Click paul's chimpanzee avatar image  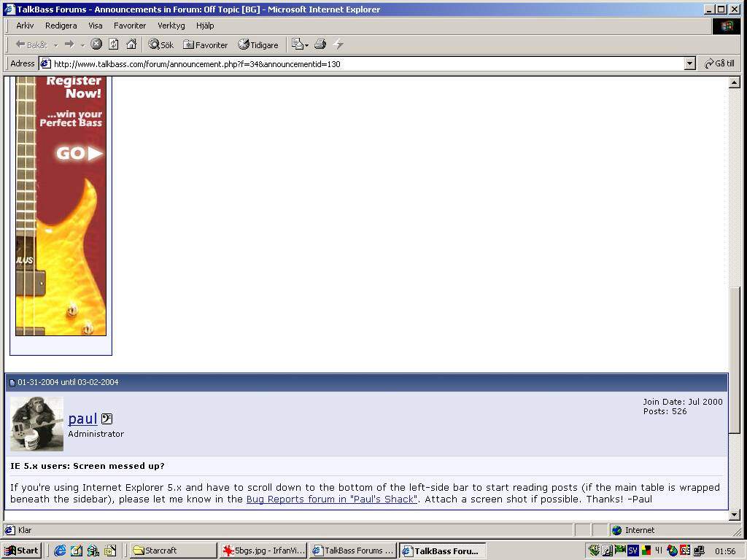tap(36, 424)
